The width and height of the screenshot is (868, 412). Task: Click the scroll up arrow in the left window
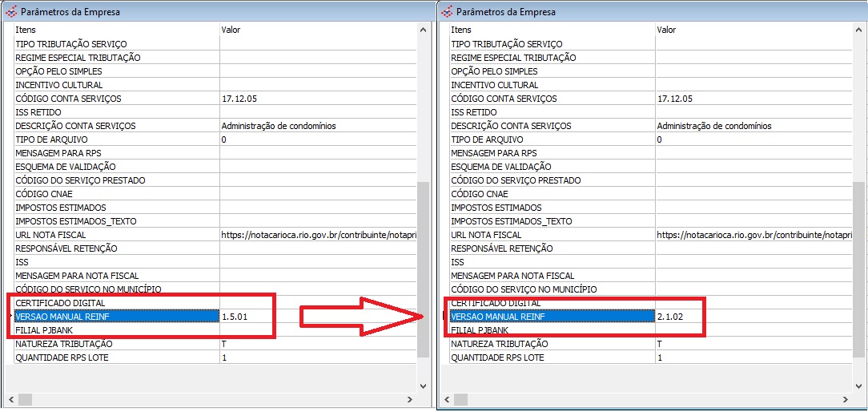click(x=424, y=30)
